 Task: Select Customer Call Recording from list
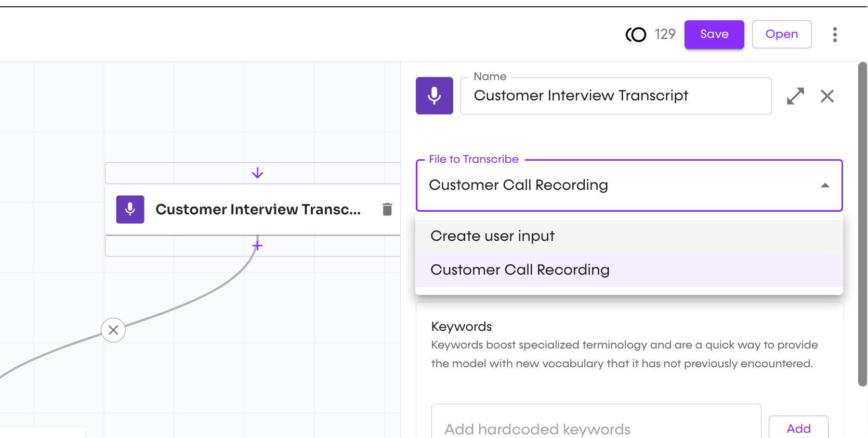[629, 270]
